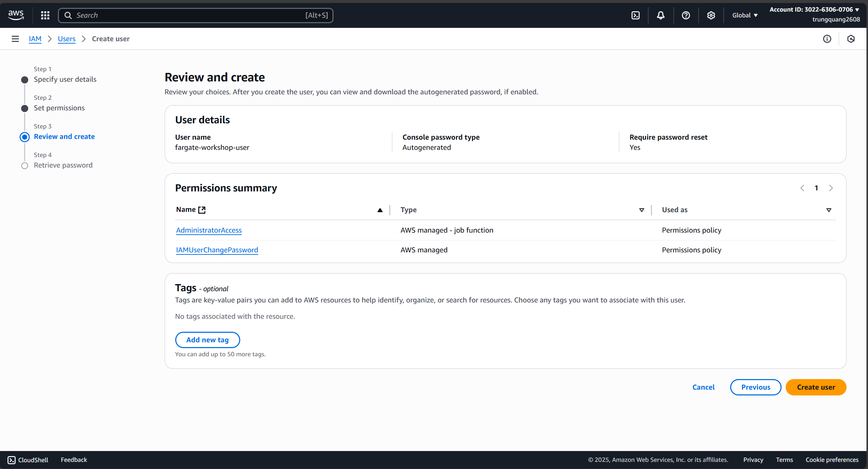The height and width of the screenshot is (469, 868).
Task: Toggle the side navigation hamburger menu
Action: coord(15,39)
